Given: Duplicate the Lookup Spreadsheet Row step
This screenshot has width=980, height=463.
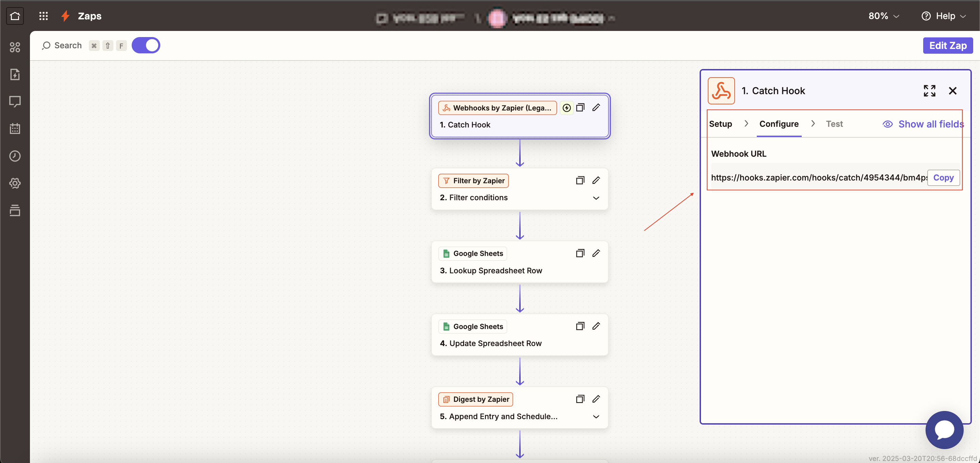Looking at the screenshot, I should tap(580, 253).
